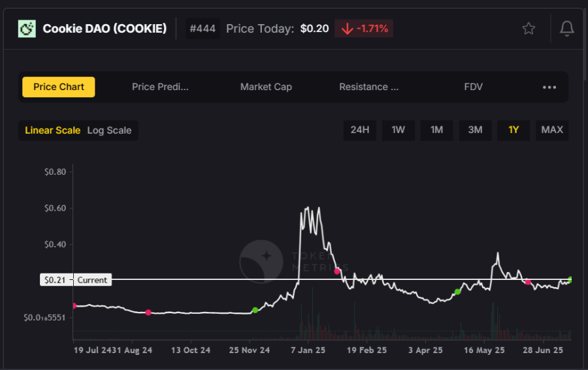Switch to Log Scale
Image resolution: width=588 pixels, height=370 pixels.
click(x=109, y=131)
